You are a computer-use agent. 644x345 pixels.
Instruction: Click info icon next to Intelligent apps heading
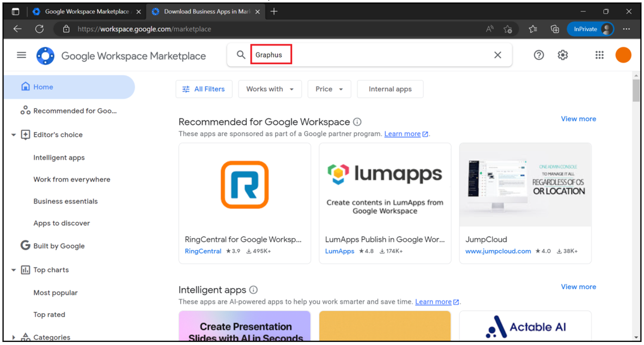pos(254,290)
